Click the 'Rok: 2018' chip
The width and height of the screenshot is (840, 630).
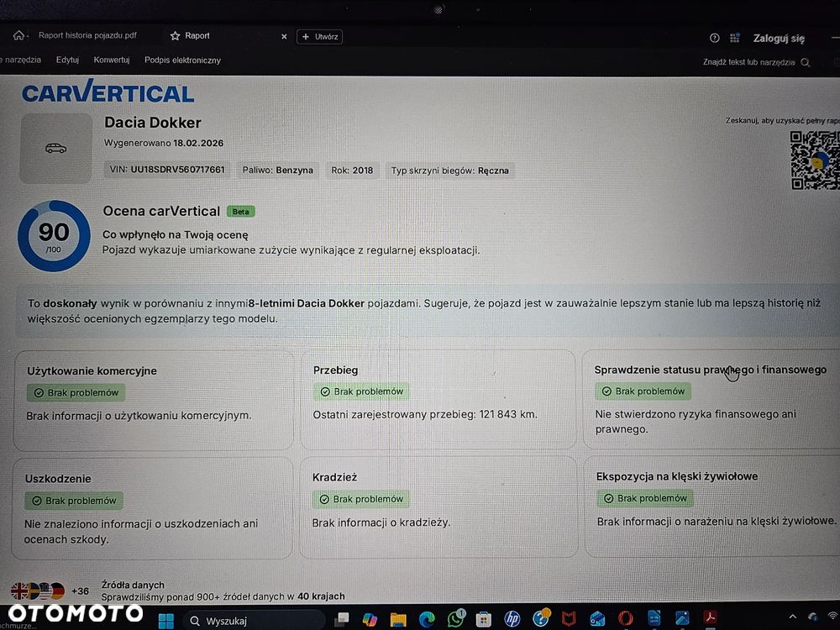click(352, 171)
